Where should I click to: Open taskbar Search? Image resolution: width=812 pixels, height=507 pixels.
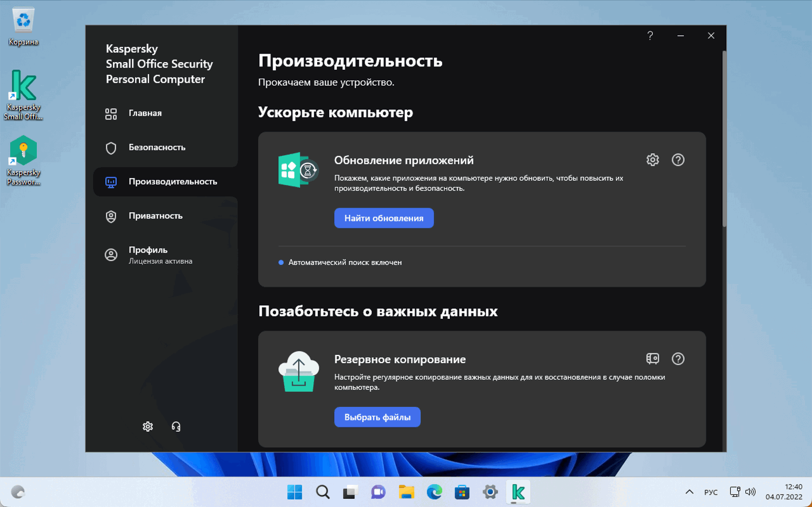tap(323, 492)
